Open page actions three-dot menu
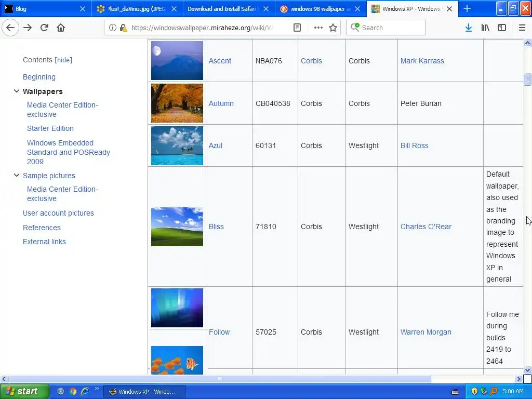 [x=318, y=28]
